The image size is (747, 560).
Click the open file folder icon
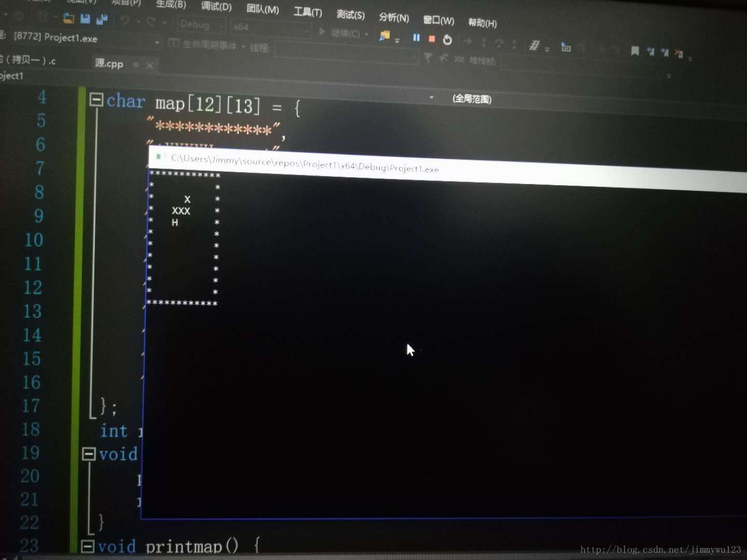tap(68, 18)
